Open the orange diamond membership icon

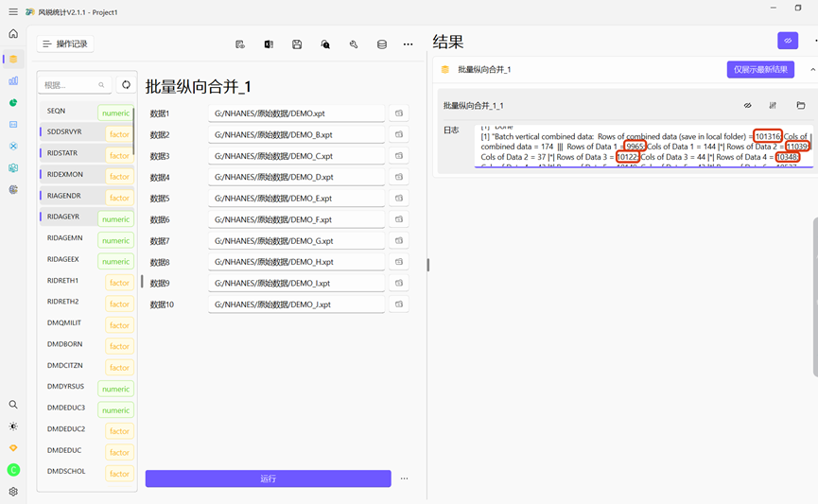(x=13, y=448)
